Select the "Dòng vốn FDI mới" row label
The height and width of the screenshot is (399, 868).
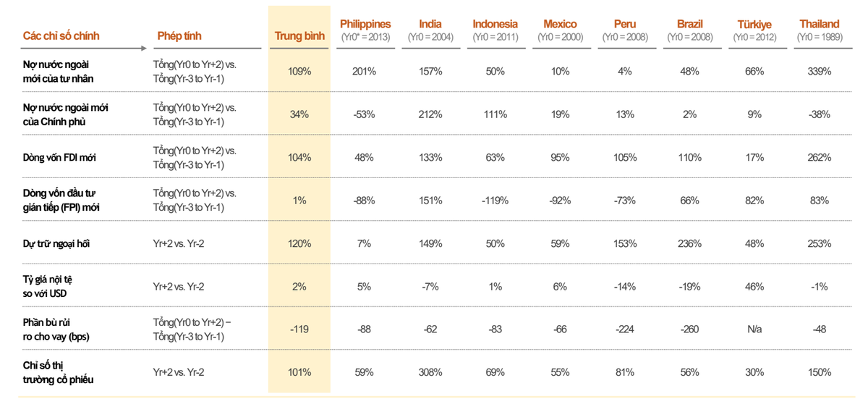pos(60,157)
